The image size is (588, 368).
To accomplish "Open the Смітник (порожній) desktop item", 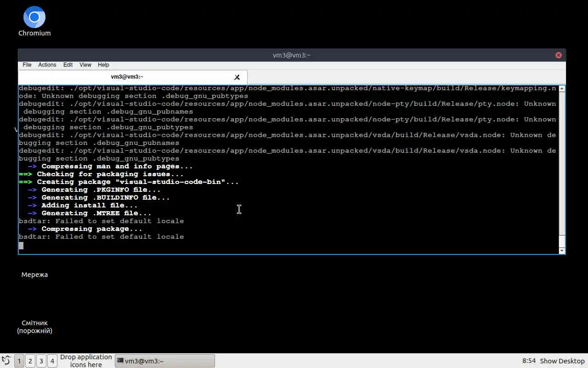I will [x=34, y=327].
